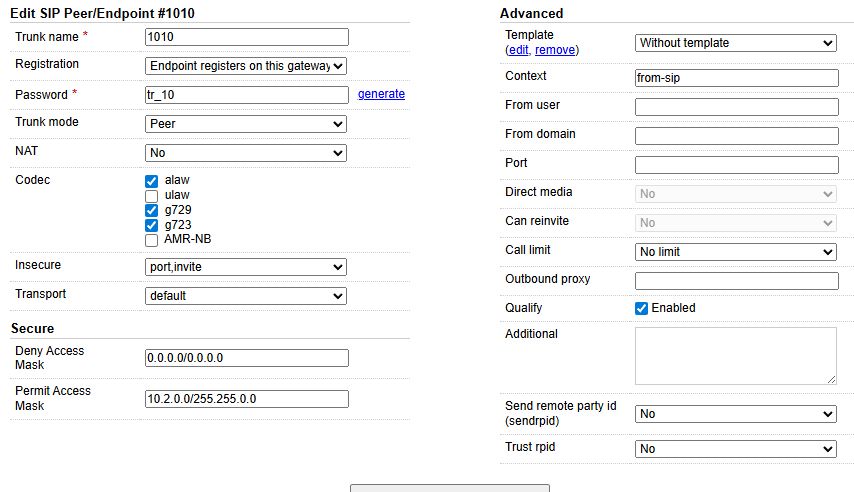Click the 'Secure' section heading

[x=33, y=329]
